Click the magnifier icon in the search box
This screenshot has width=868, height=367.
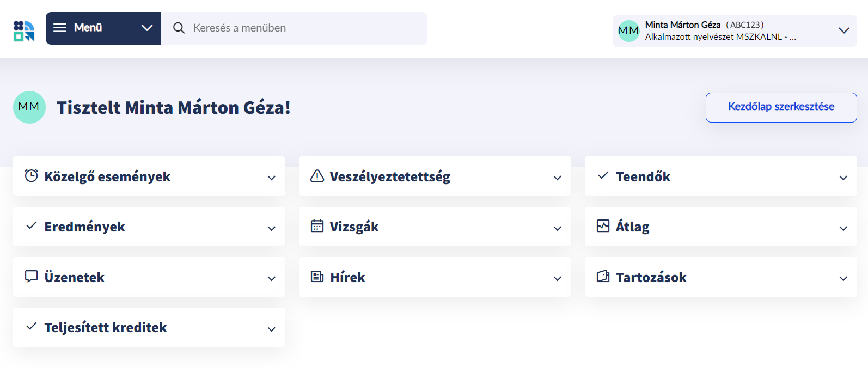coord(179,28)
